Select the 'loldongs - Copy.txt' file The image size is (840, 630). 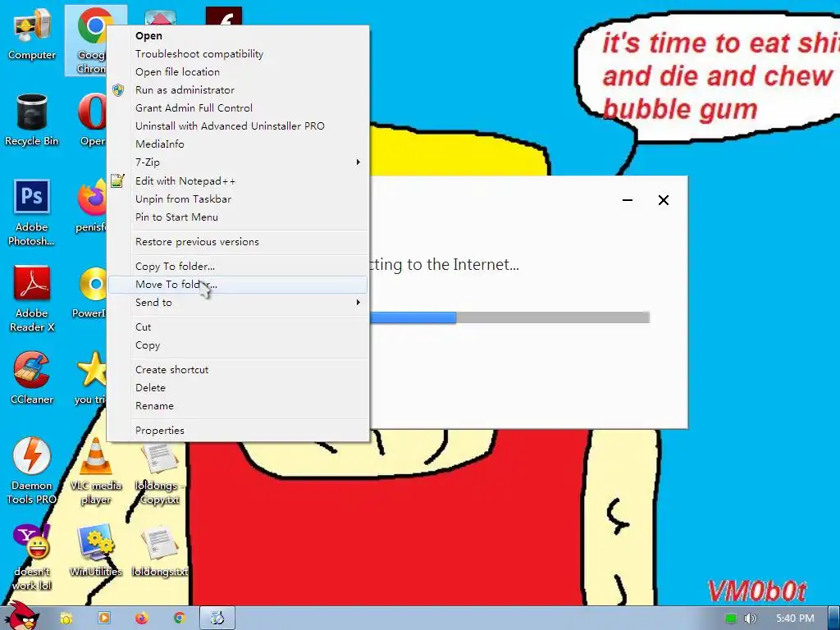[159, 474]
